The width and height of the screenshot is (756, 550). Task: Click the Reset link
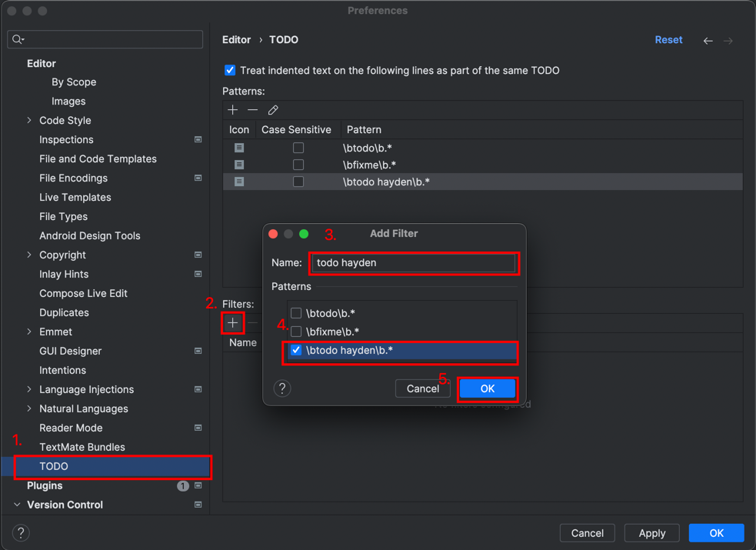pos(668,39)
